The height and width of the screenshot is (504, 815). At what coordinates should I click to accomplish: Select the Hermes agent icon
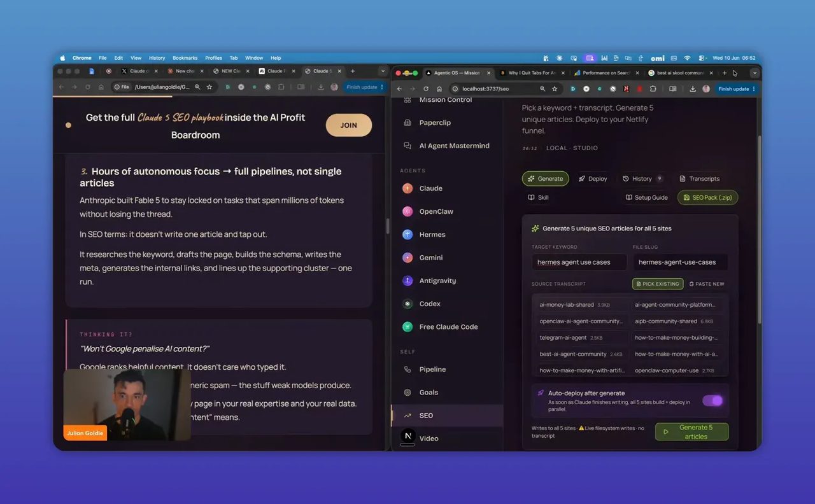coord(407,234)
